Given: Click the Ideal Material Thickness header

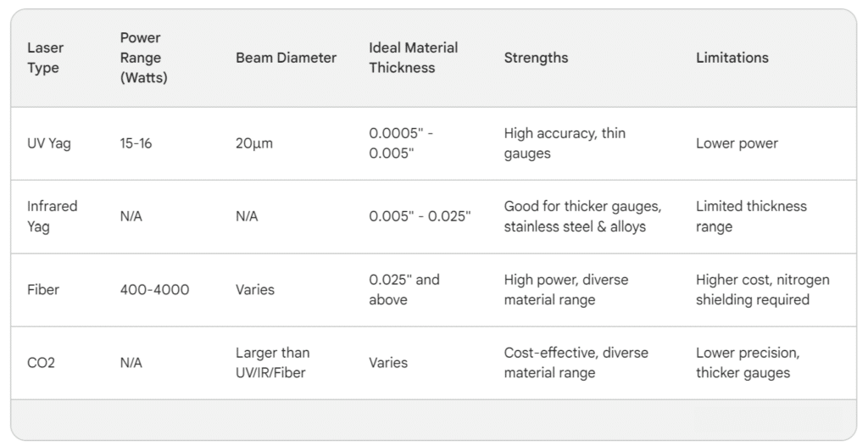Looking at the screenshot, I should tap(413, 58).
